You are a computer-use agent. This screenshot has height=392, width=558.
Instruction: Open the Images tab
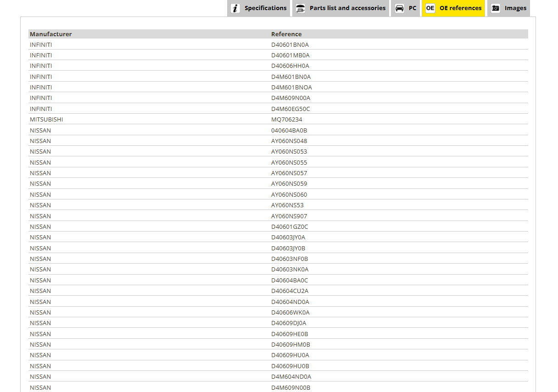508,8
